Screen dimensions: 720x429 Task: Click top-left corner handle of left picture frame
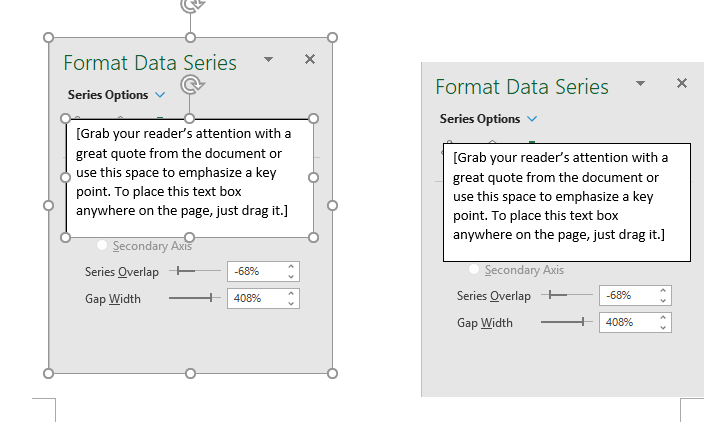(x=48, y=37)
